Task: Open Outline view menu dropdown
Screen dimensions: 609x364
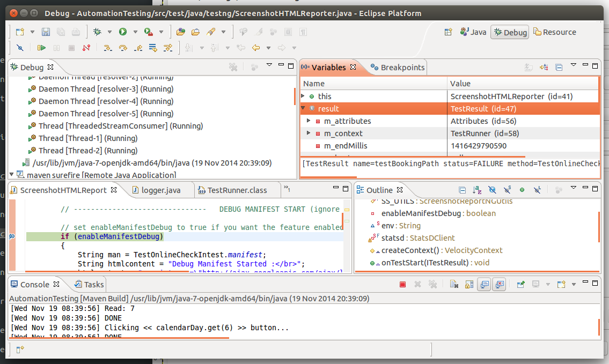Action: 573,188
